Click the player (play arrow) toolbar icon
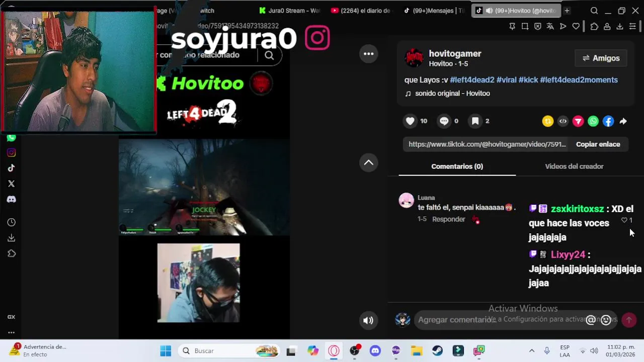This screenshot has height=362, width=644. [x=563, y=26]
